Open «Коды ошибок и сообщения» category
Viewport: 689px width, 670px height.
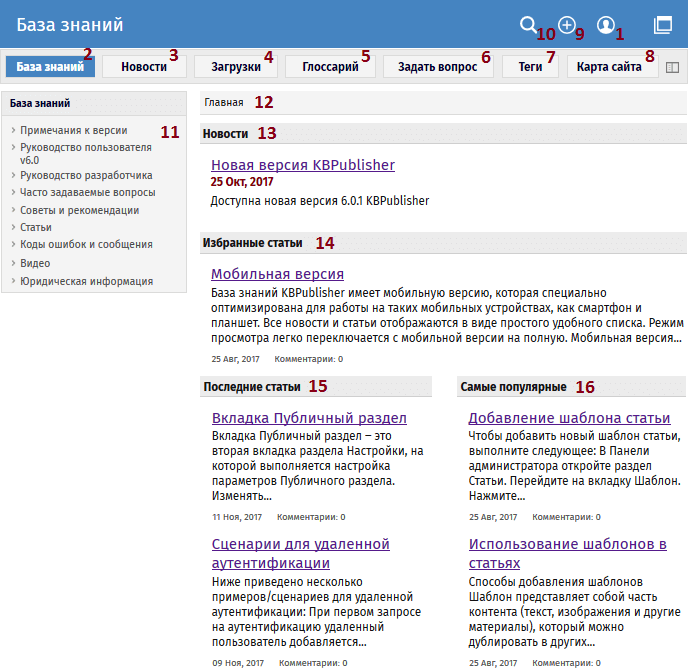point(87,245)
